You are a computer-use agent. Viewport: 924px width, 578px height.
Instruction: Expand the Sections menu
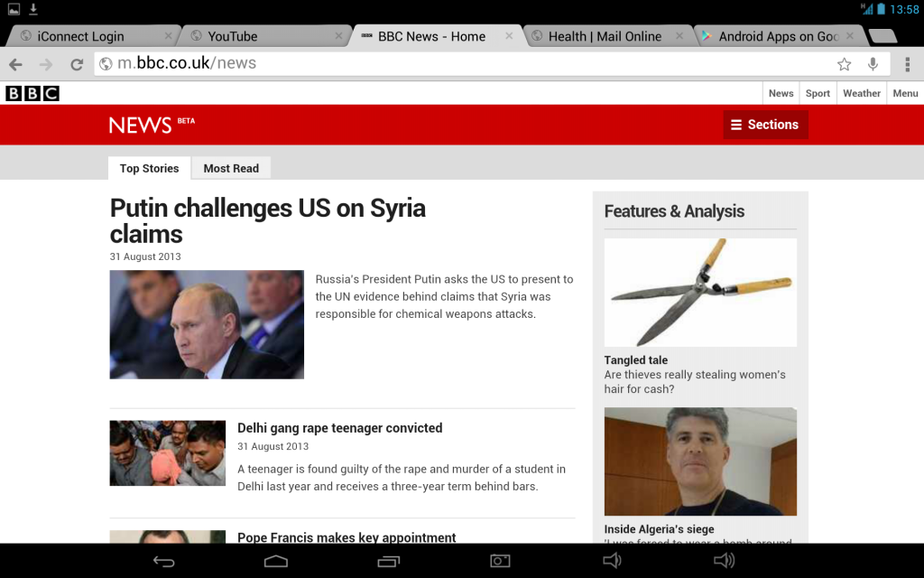(x=764, y=125)
